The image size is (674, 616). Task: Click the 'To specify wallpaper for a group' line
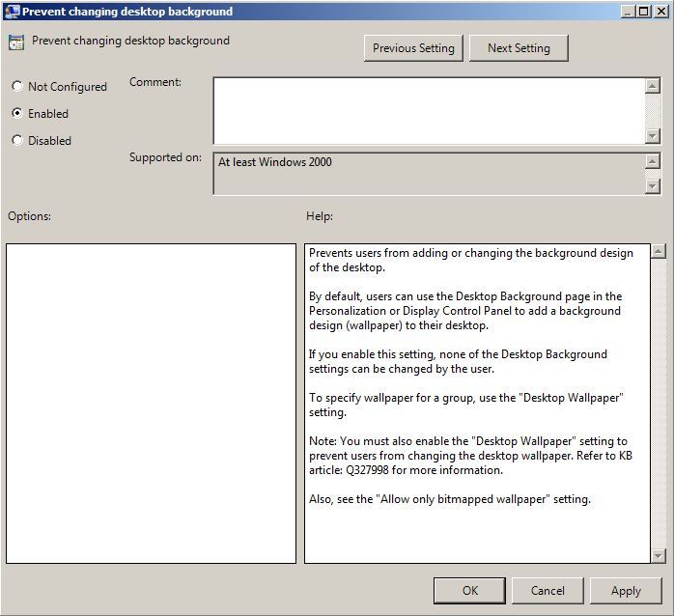[x=466, y=405]
